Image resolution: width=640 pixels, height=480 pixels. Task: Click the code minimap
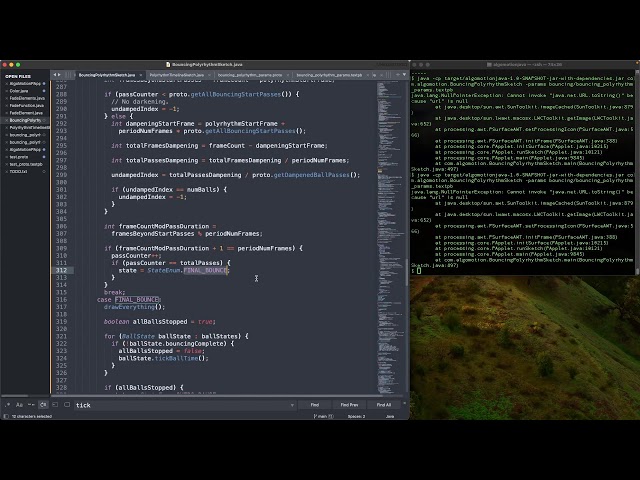click(x=390, y=237)
